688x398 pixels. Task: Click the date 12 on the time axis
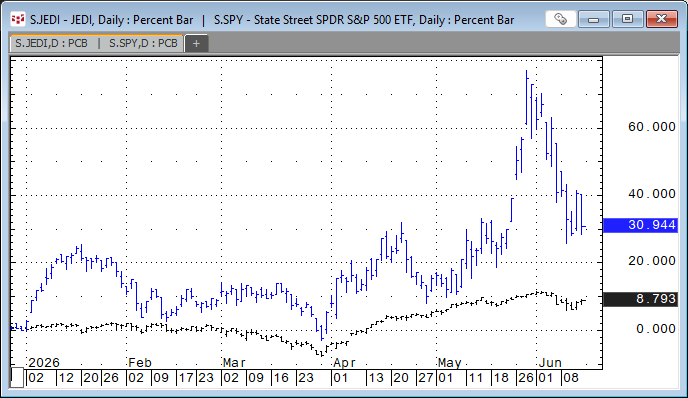(x=66, y=378)
